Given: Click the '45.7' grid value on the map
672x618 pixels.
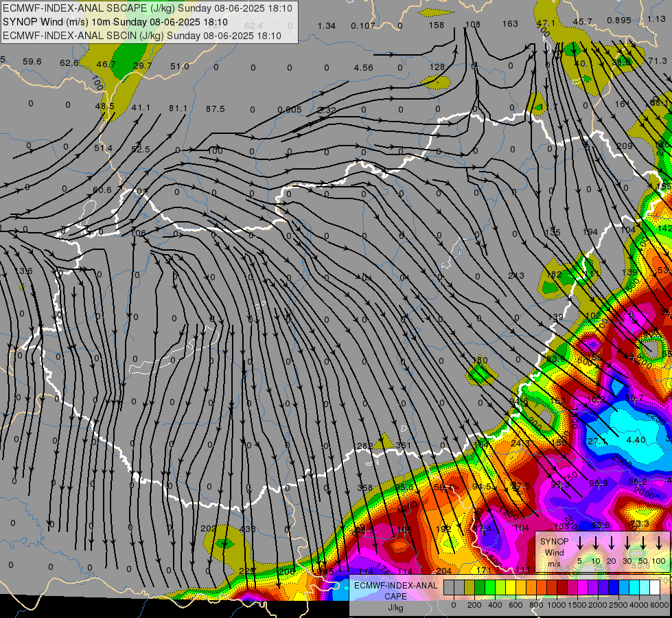Looking at the screenshot, I should coord(583,21).
